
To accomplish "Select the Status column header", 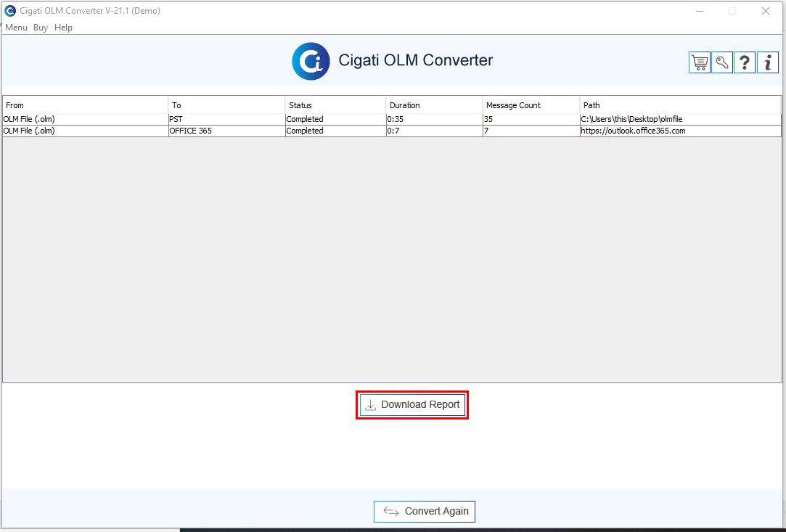I will click(335, 105).
